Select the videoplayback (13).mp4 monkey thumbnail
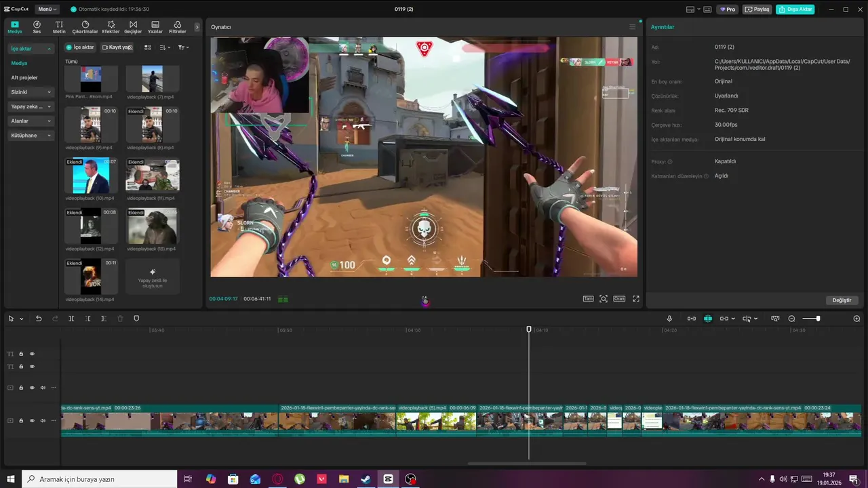This screenshot has height=488, width=868. click(153, 226)
